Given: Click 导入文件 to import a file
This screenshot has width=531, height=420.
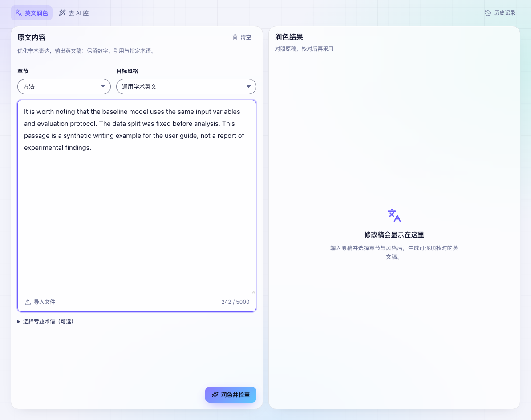Looking at the screenshot, I should click(x=40, y=302).
